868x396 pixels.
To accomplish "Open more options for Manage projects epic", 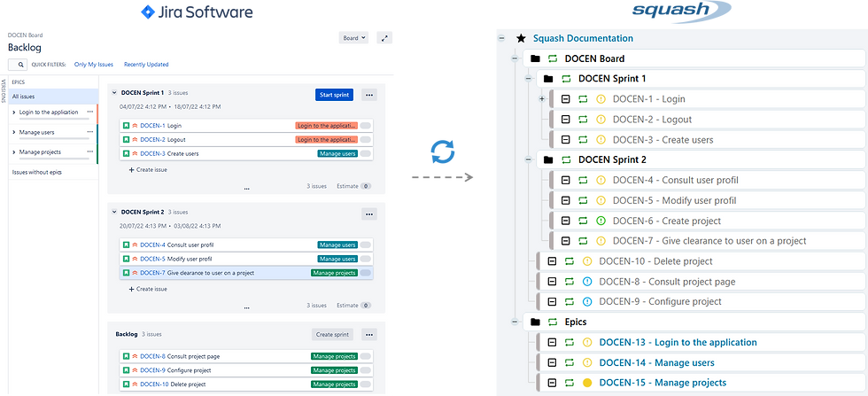I will tap(90, 151).
